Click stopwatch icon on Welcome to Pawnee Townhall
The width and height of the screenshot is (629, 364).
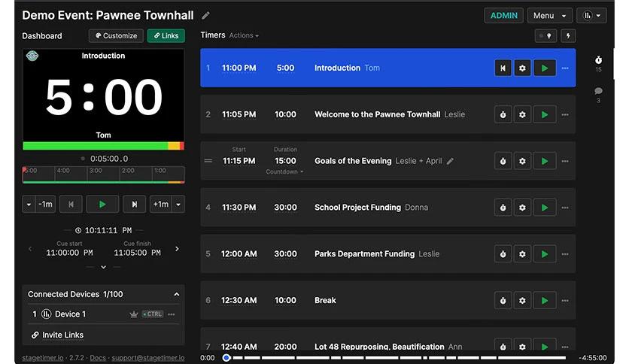(x=503, y=114)
